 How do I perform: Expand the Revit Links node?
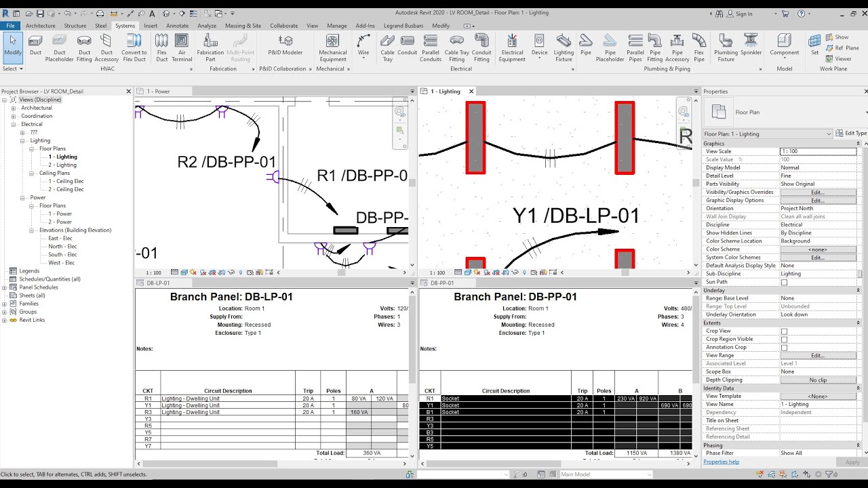[5, 320]
